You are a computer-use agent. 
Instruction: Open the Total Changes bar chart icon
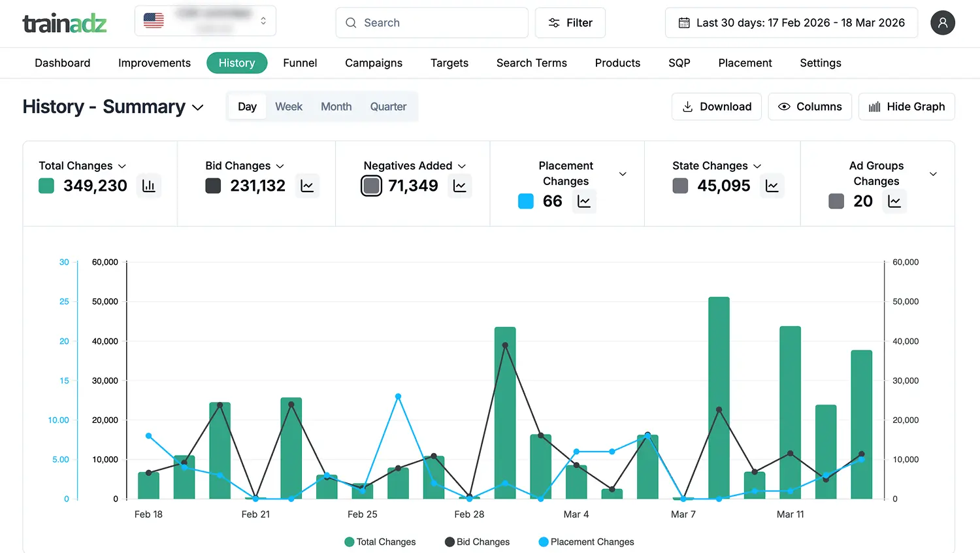point(149,186)
